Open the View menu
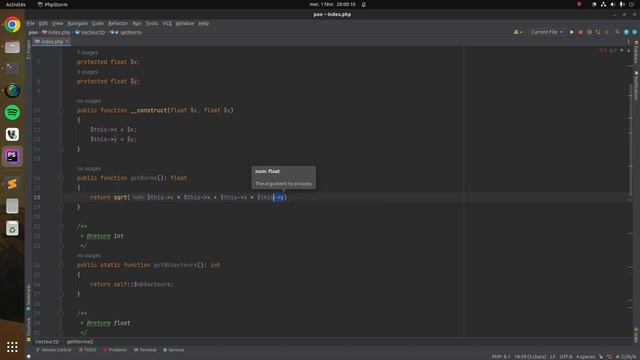The width and height of the screenshot is (640, 360). [x=57, y=23]
